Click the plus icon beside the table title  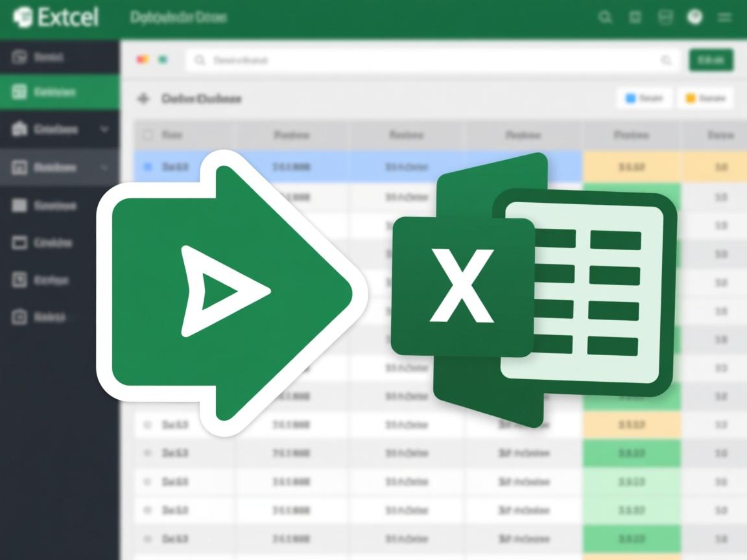tap(142, 99)
